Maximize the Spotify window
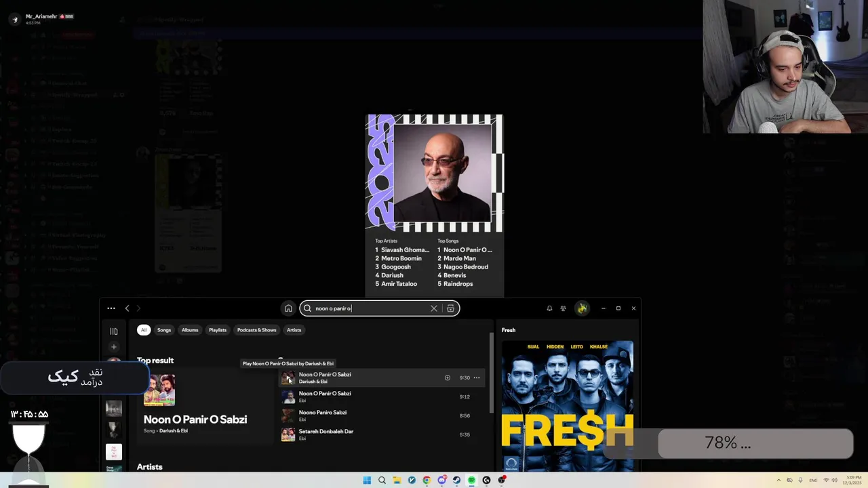868x488 pixels. tap(618, 308)
